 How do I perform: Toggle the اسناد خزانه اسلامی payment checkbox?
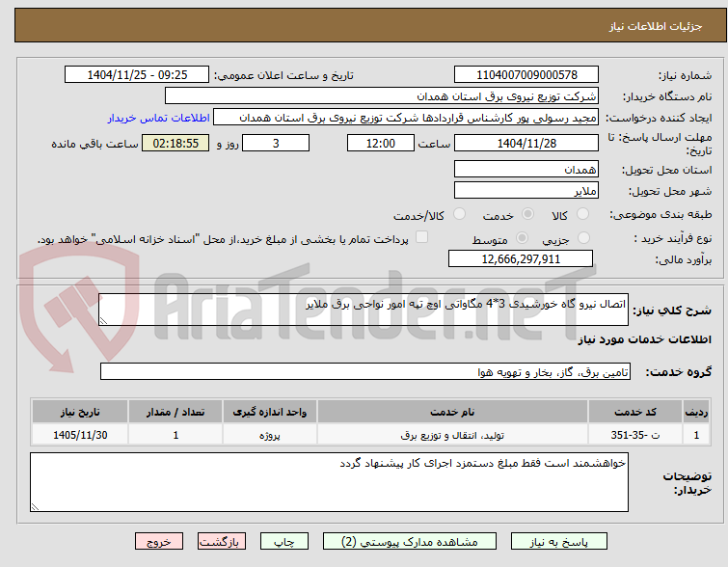(421, 237)
